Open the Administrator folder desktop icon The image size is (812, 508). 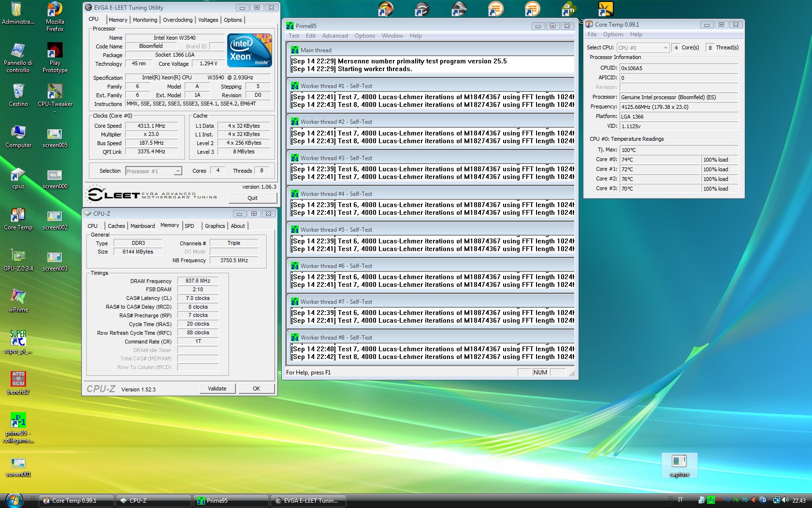pyautogui.click(x=18, y=14)
